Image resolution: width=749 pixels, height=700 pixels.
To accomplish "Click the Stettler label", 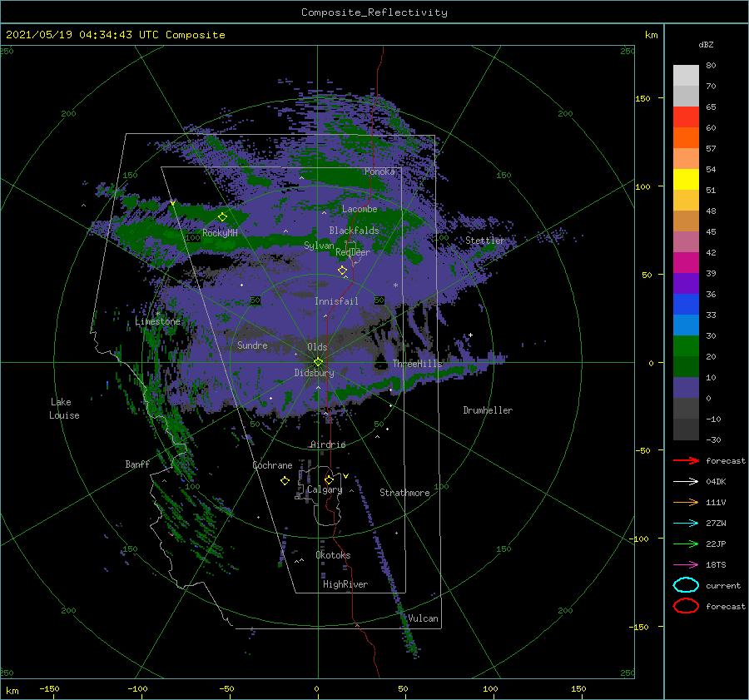I will click(x=485, y=241).
